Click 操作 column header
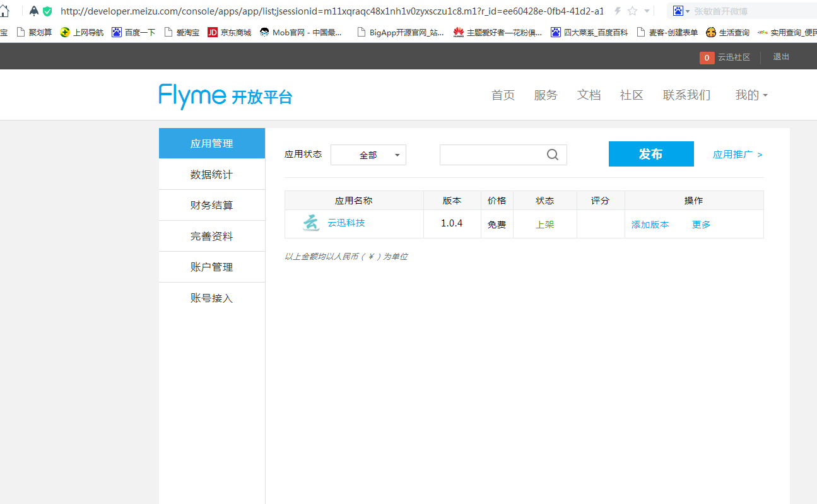This screenshot has width=817, height=504. (693, 201)
